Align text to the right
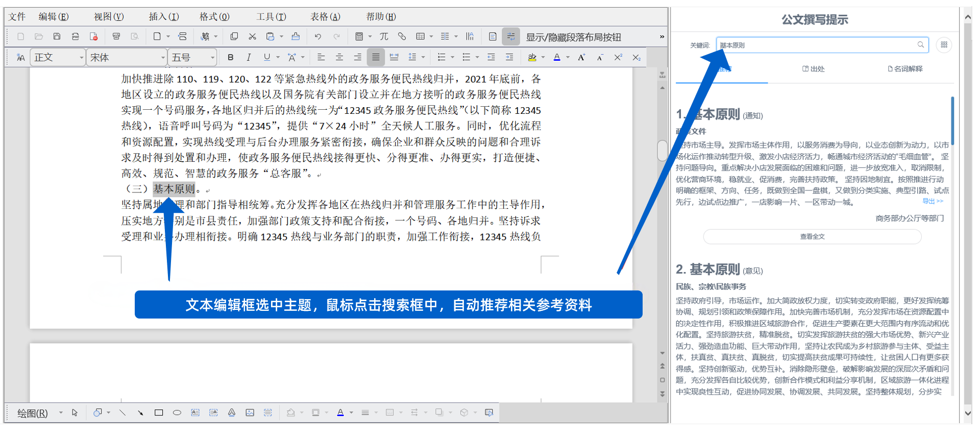The width and height of the screenshot is (980, 439). tap(357, 57)
